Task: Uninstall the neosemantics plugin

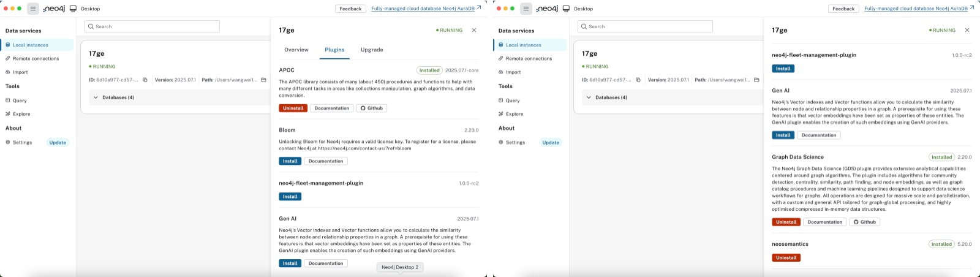Action: [x=786, y=258]
